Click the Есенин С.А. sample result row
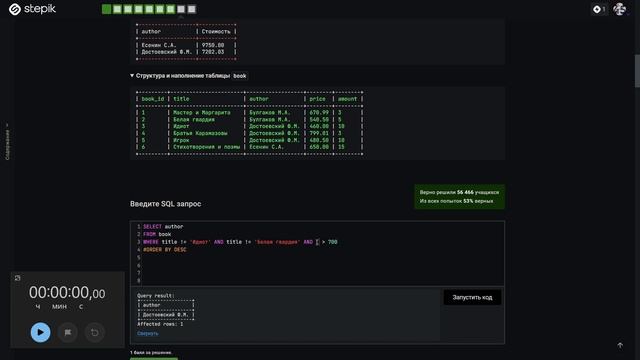This screenshot has width=640, height=360. click(186, 45)
